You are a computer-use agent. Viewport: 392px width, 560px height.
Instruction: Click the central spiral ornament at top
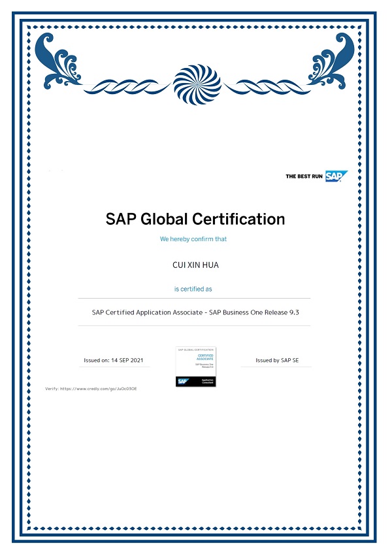[x=197, y=85]
